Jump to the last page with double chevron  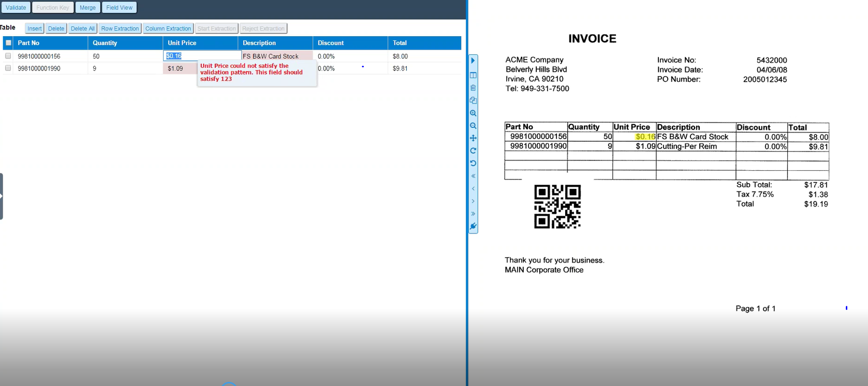coord(473,214)
